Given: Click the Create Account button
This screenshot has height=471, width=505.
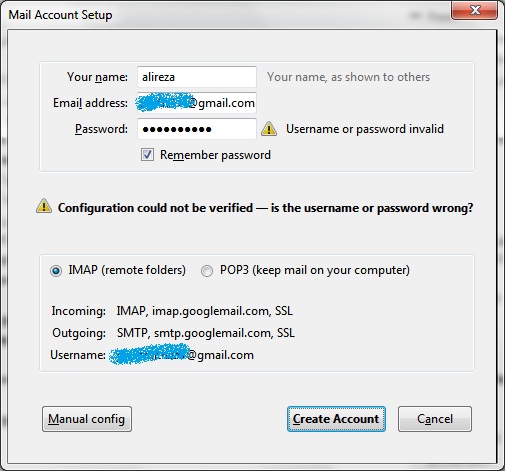Looking at the screenshot, I should point(336,419).
